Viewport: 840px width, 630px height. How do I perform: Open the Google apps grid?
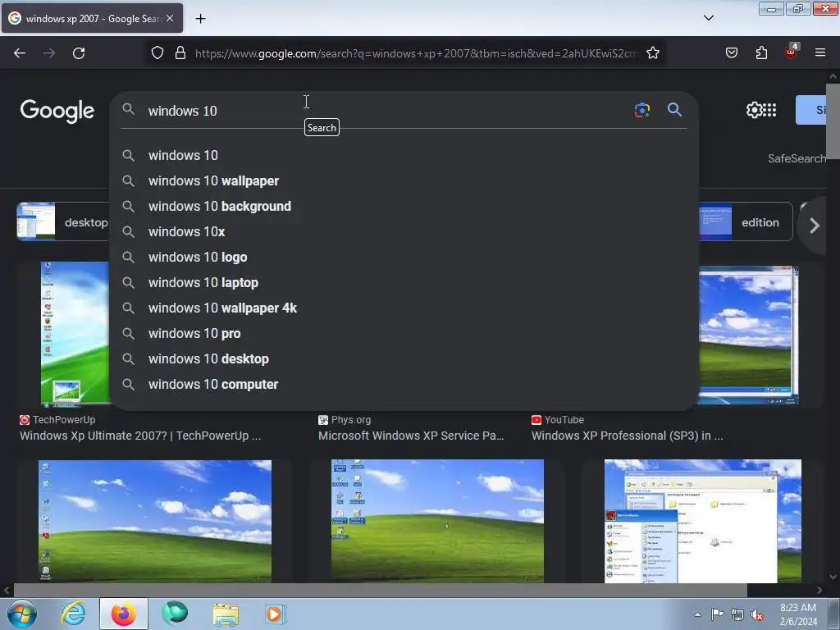pos(769,110)
